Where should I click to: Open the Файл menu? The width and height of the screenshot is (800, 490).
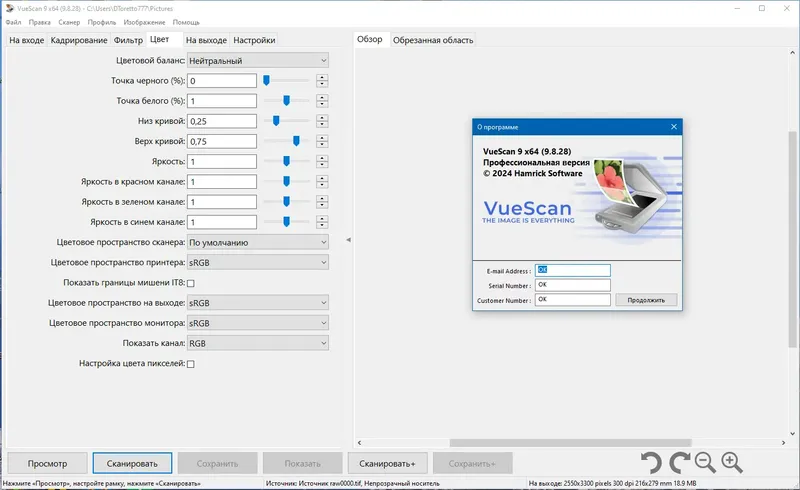(13, 22)
